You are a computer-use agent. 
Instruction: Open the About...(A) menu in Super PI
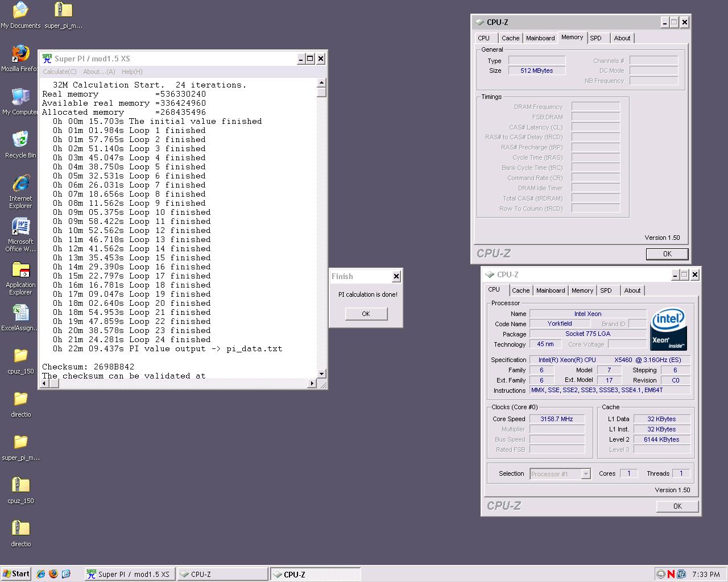tap(99, 72)
